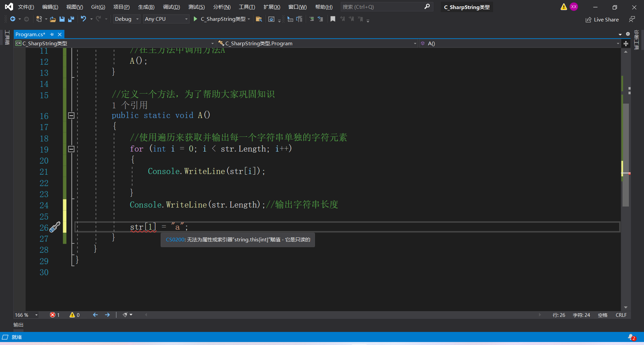Undo the last edit
The image size is (644, 345).
(x=84, y=19)
